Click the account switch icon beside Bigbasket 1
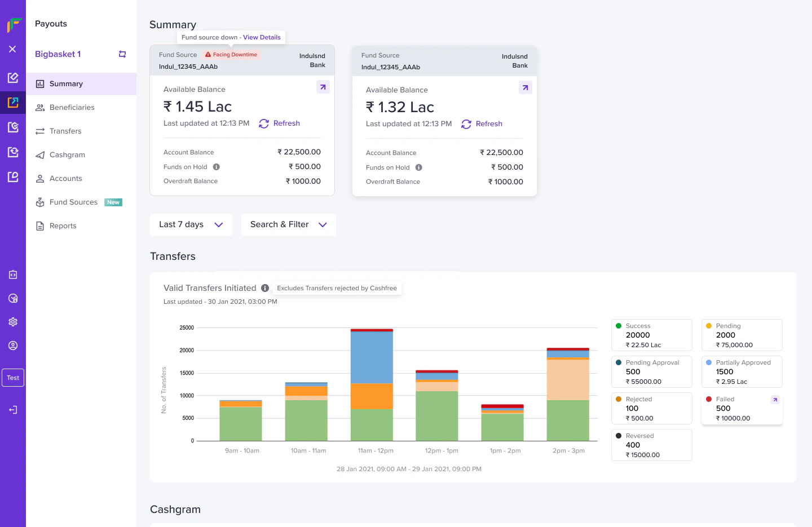Screen dimensions: 812x527 pos(122,54)
